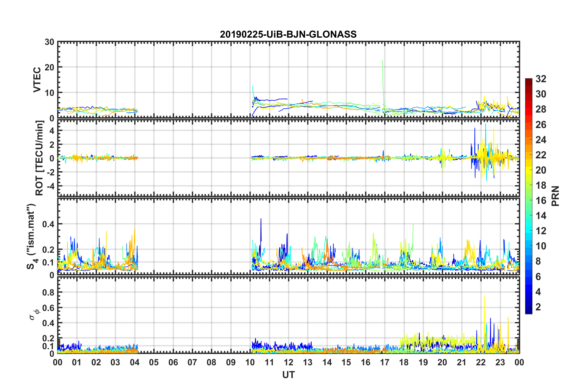Click tick value 6 on PRN colorbar
Image resolution: width=577 pixels, height=392 pixels.
(538, 276)
